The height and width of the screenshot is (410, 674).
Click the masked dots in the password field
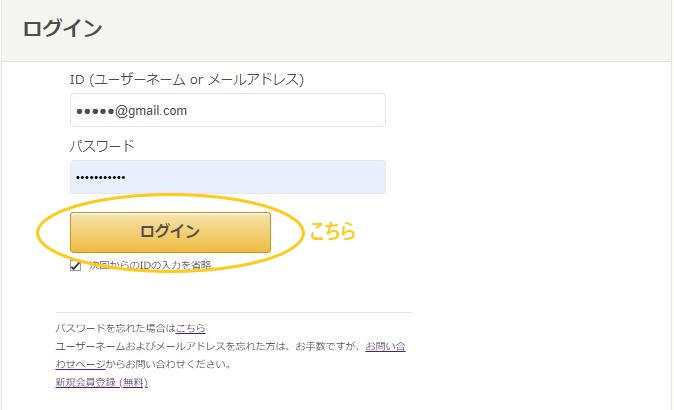101,178
